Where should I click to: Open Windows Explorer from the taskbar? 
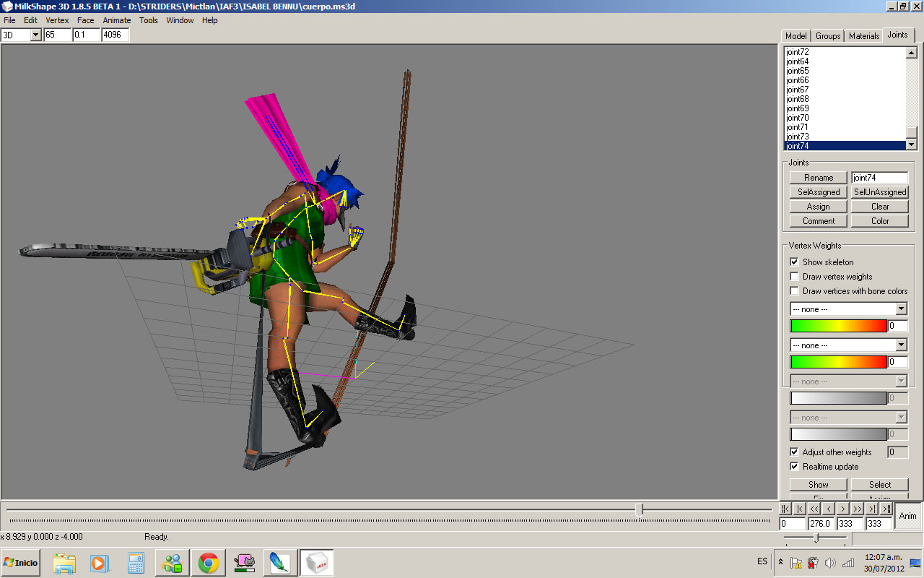click(64, 563)
